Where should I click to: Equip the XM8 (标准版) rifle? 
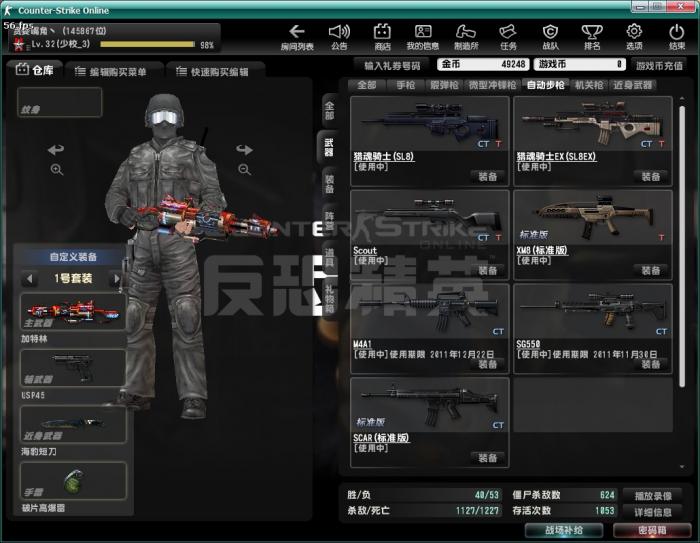click(651, 271)
